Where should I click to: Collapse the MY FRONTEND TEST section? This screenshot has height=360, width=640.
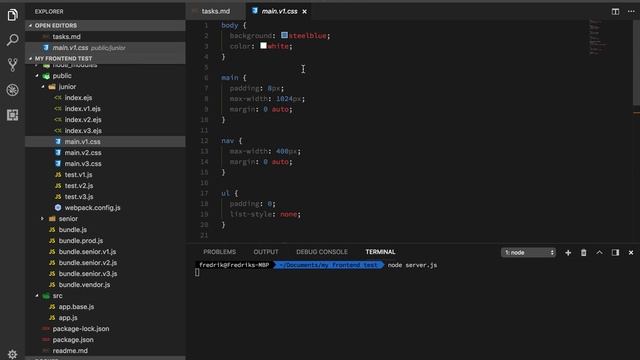(x=105, y=58)
